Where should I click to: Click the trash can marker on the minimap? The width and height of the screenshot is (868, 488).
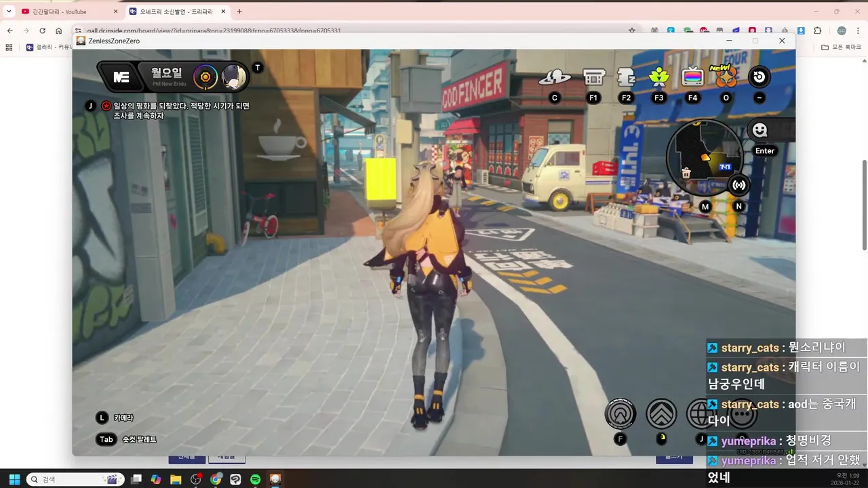[x=686, y=174]
